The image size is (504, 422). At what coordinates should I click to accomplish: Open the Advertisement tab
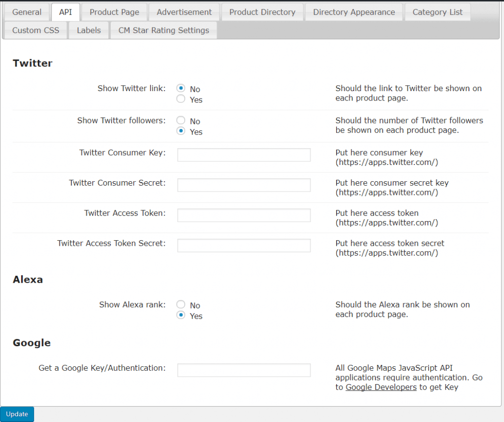pos(184,12)
